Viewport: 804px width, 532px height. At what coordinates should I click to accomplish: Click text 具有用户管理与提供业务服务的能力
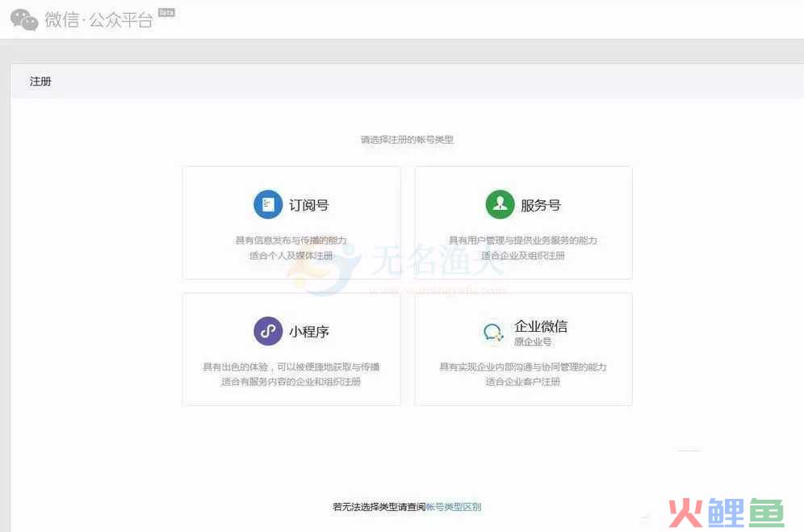pos(522,240)
